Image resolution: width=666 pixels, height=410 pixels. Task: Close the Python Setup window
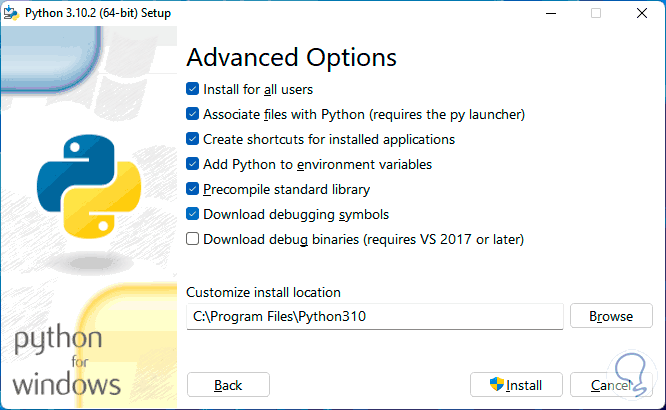[x=642, y=13]
